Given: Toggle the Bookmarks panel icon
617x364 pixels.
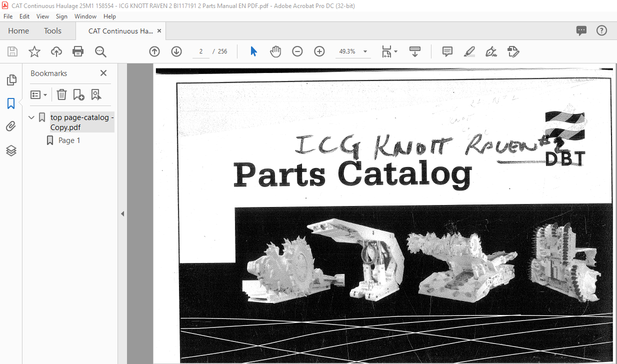Looking at the screenshot, I should (x=11, y=103).
